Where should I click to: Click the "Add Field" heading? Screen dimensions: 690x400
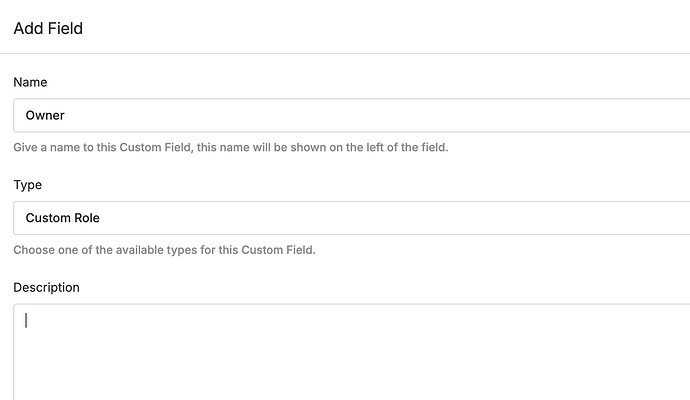click(48, 29)
